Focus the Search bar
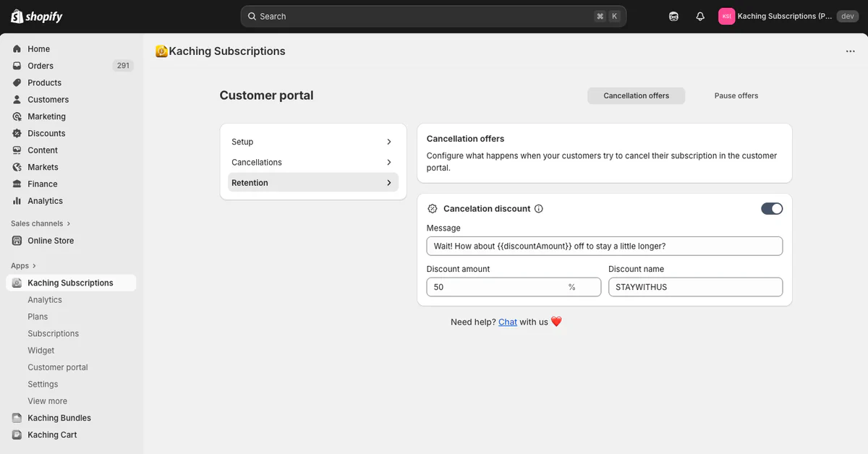 click(433, 16)
